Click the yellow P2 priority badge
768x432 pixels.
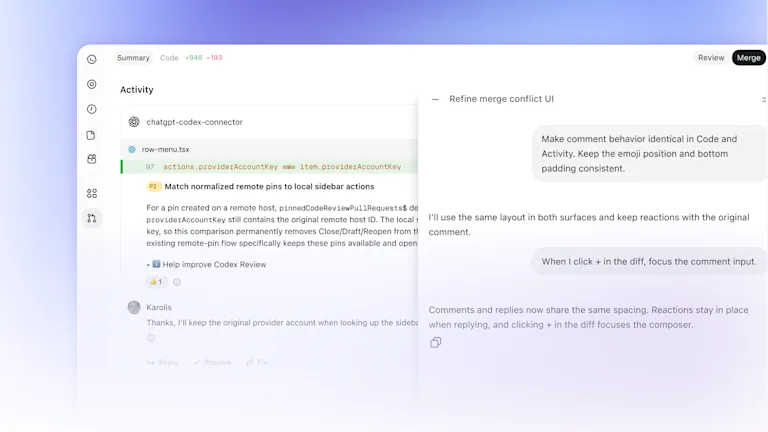(x=153, y=187)
